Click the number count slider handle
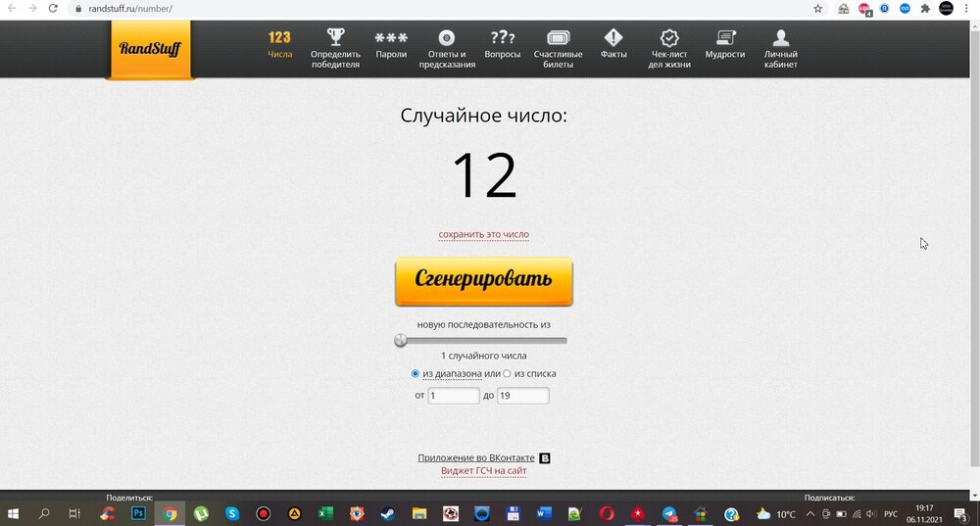The image size is (980, 526). pos(400,341)
